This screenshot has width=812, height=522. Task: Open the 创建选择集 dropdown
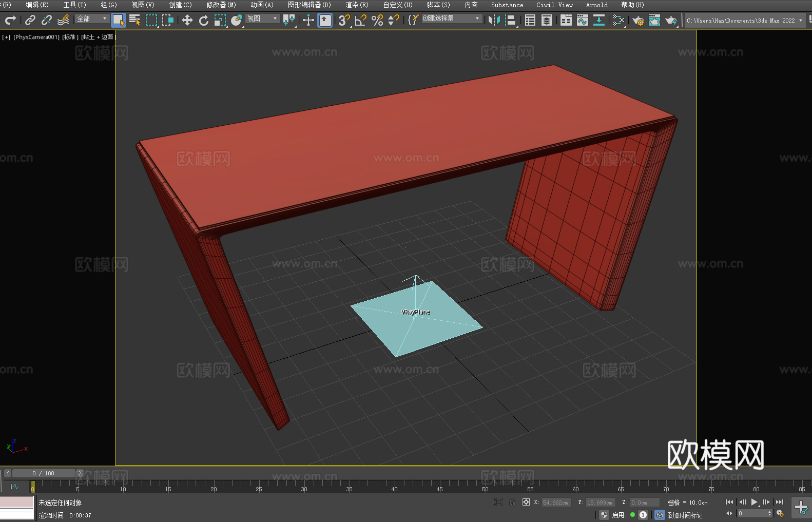(x=452, y=18)
